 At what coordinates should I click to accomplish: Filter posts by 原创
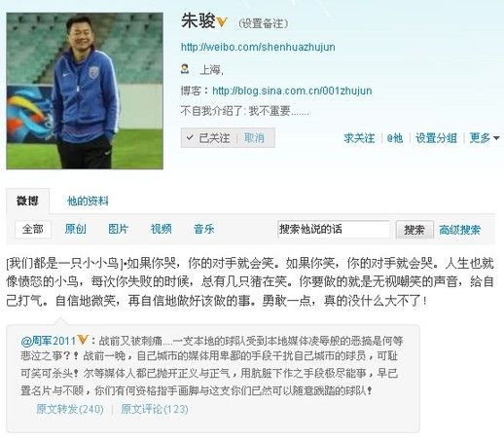pyautogui.click(x=75, y=229)
